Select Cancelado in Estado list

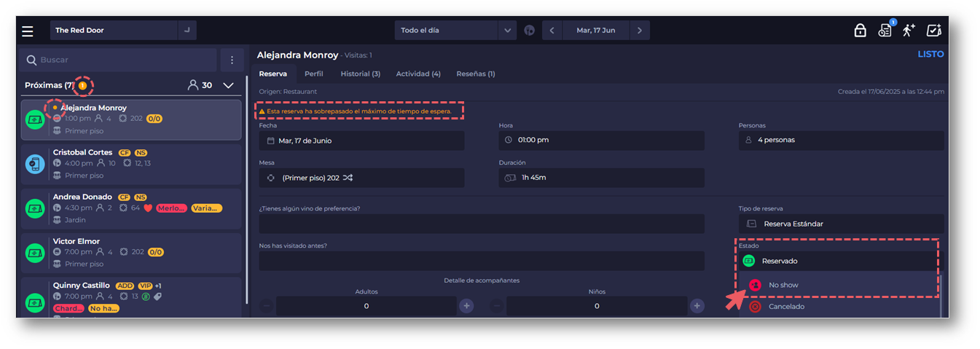coord(838,307)
